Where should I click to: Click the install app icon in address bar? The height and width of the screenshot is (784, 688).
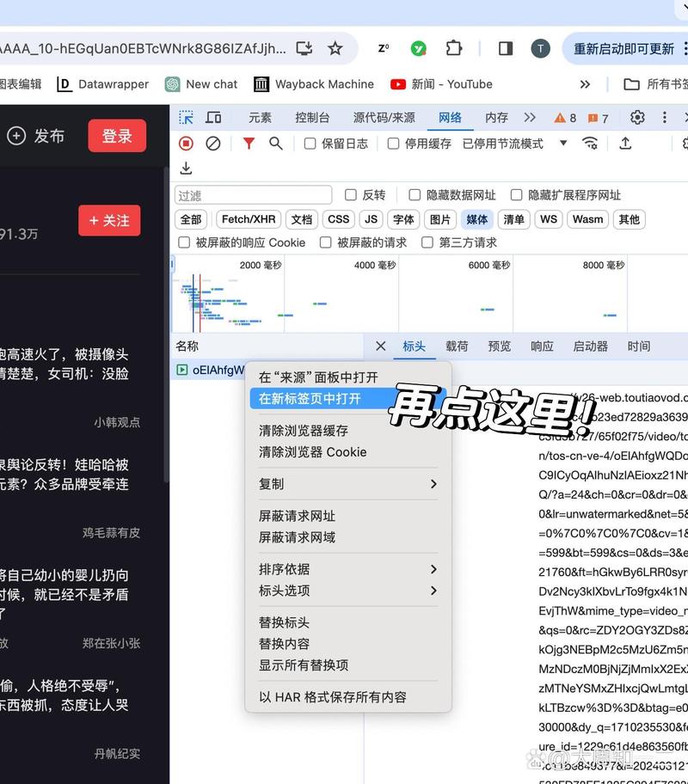(304, 48)
